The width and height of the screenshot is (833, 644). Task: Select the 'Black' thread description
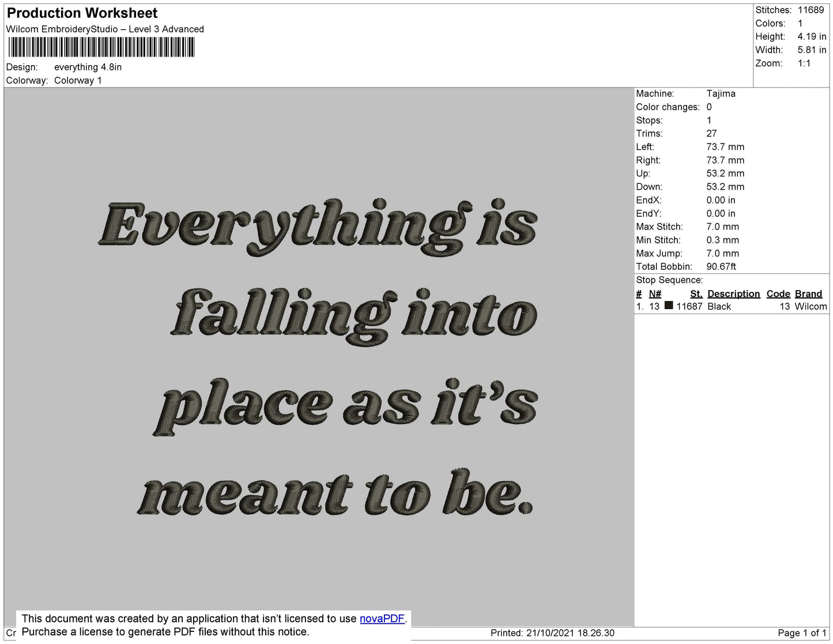(x=719, y=306)
